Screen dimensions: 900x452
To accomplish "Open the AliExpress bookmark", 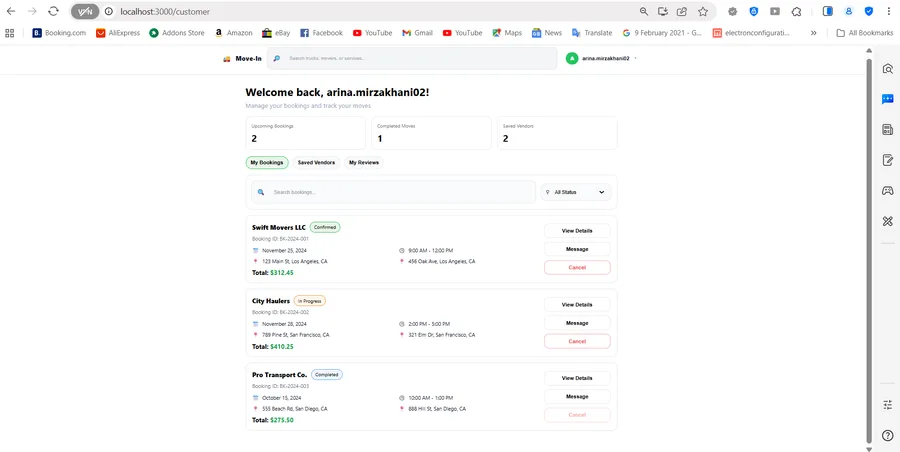I will click(x=118, y=33).
